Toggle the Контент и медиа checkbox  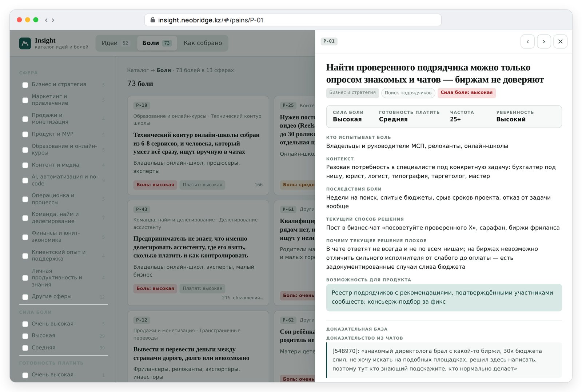(x=25, y=165)
